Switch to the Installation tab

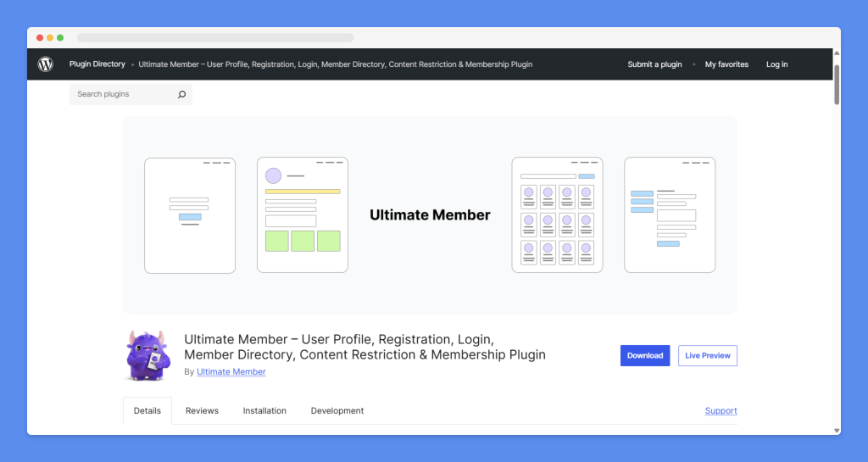(264, 410)
